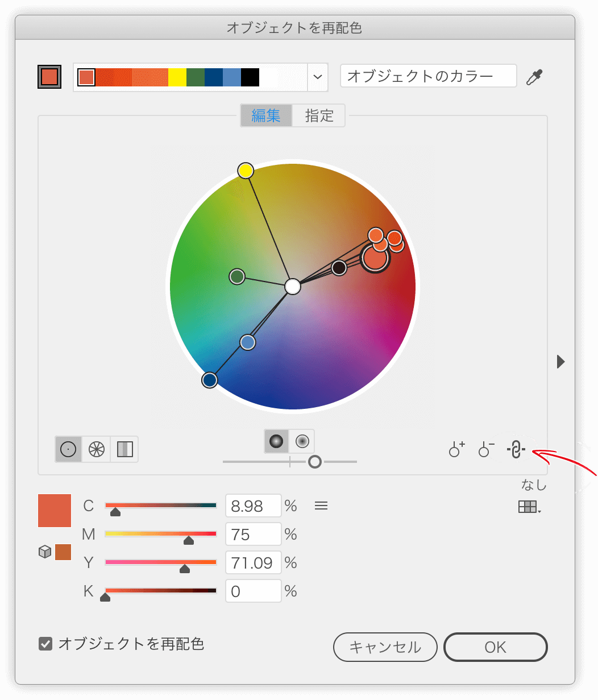The width and height of the screenshot is (598, 700).
Task: Select the yellow swatch in the color bar
Action: coord(177,77)
